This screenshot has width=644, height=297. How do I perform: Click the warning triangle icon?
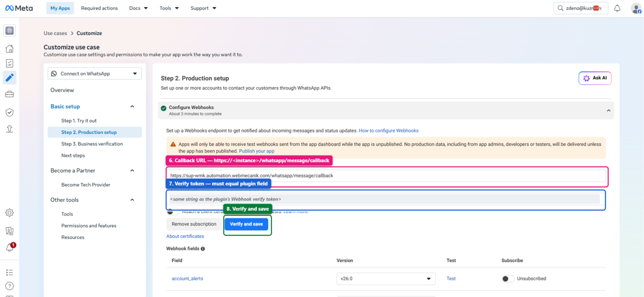click(x=173, y=144)
